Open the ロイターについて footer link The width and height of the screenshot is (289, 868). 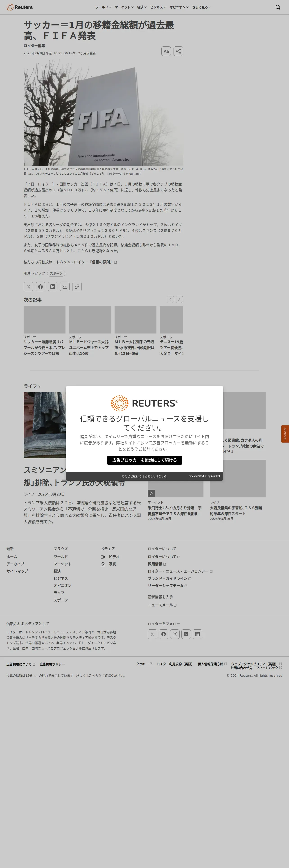coord(164,557)
